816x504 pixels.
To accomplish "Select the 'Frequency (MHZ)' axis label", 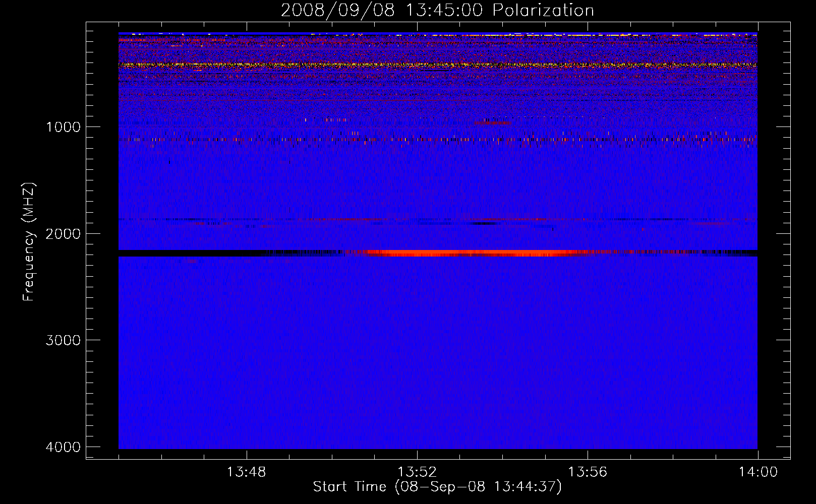I will tap(29, 242).
